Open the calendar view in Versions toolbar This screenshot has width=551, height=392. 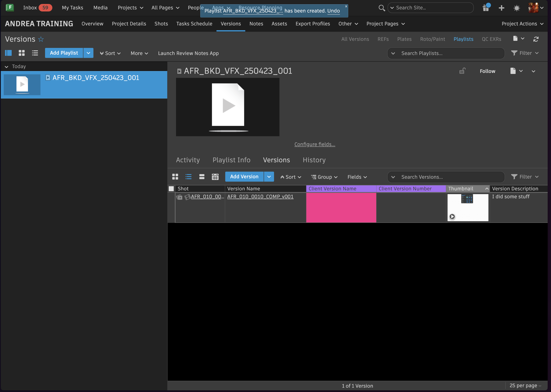(x=215, y=177)
